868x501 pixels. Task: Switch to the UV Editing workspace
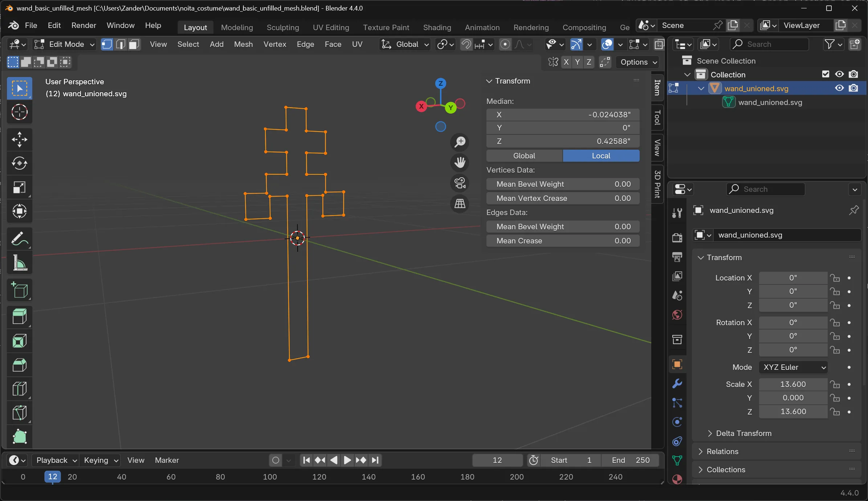point(330,27)
